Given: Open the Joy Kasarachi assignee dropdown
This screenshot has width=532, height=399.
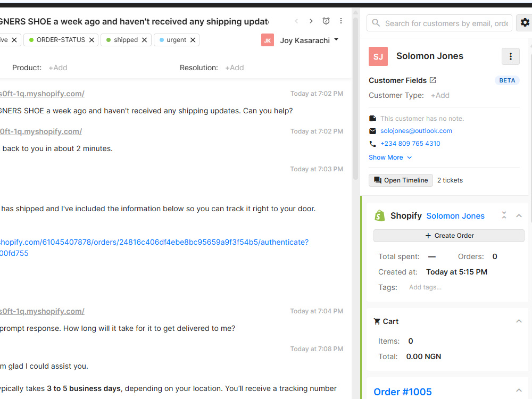Looking at the screenshot, I should coord(309,40).
